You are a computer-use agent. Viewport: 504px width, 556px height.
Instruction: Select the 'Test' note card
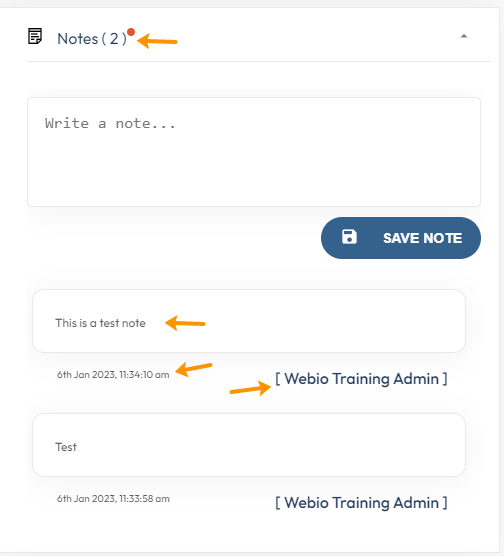249,445
